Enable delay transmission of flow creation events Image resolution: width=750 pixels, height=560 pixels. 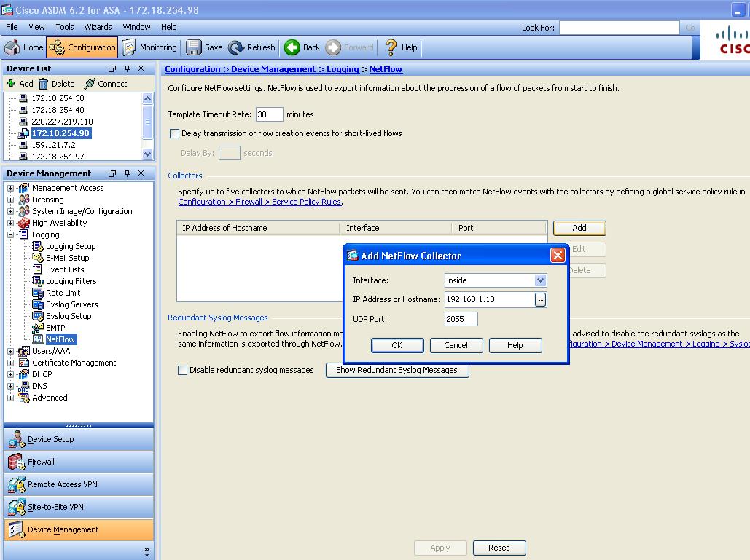coord(175,134)
